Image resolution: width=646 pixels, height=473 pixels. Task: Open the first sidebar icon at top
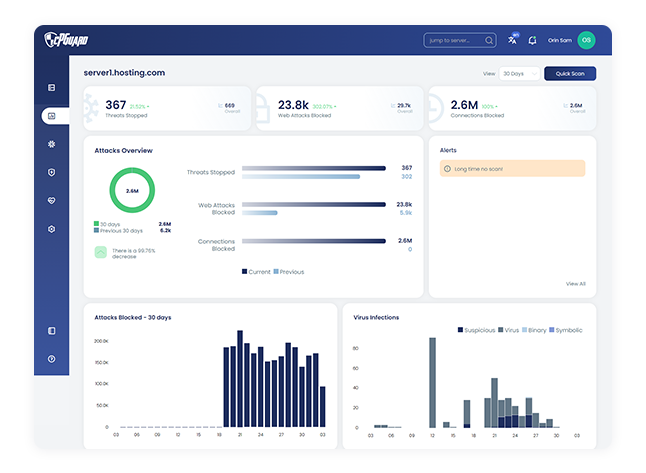point(51,87)
